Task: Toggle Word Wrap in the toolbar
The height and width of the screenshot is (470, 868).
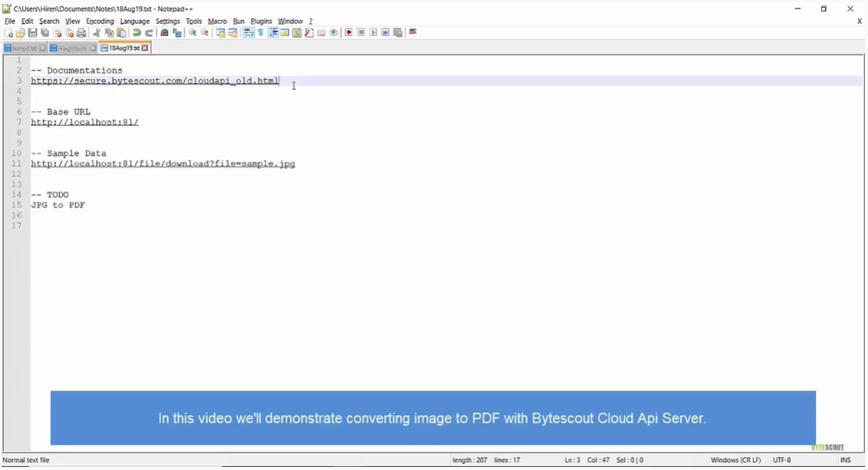Action: click(x=249, y=33)
